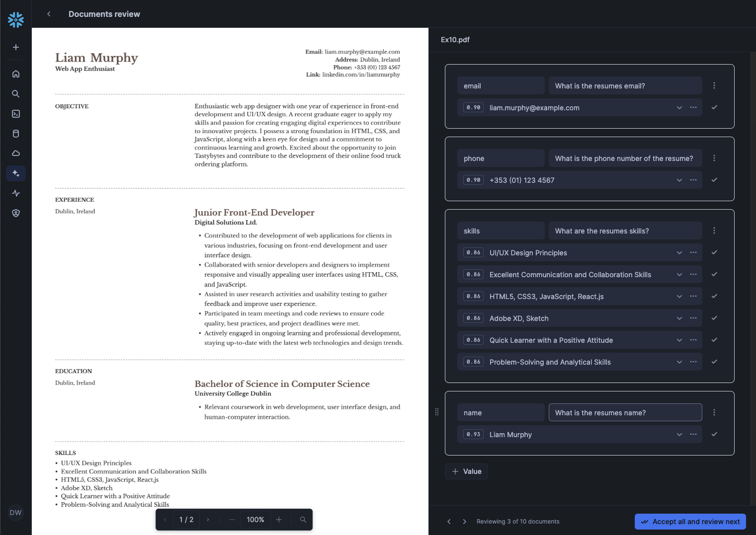Open the document search magnifier in page toolbar
756x535 pixels.
303,520
